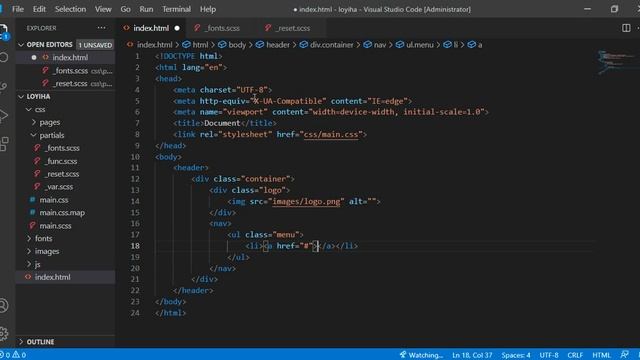The height and width of the screenshot is (360, 640).
Task: Open the Run menu
Action: tap(146, 9)
